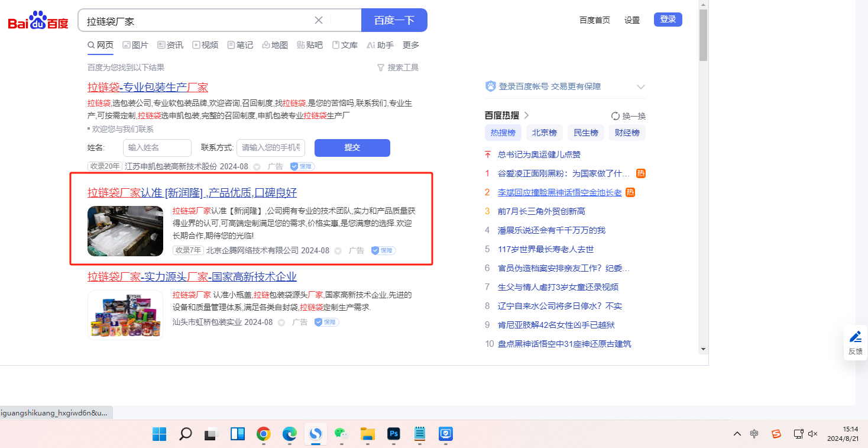Click the 换一换 refresh icon in hot searches
This screenshot has width=868, height=448.
coord(615,116)
